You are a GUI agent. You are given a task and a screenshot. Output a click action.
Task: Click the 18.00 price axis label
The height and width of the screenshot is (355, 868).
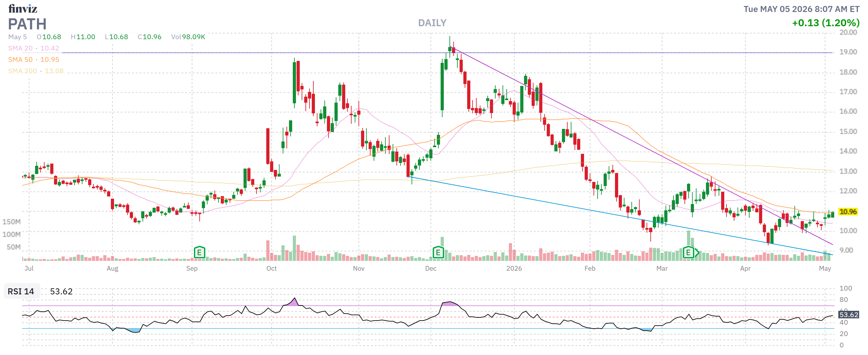tap(848, 72)
